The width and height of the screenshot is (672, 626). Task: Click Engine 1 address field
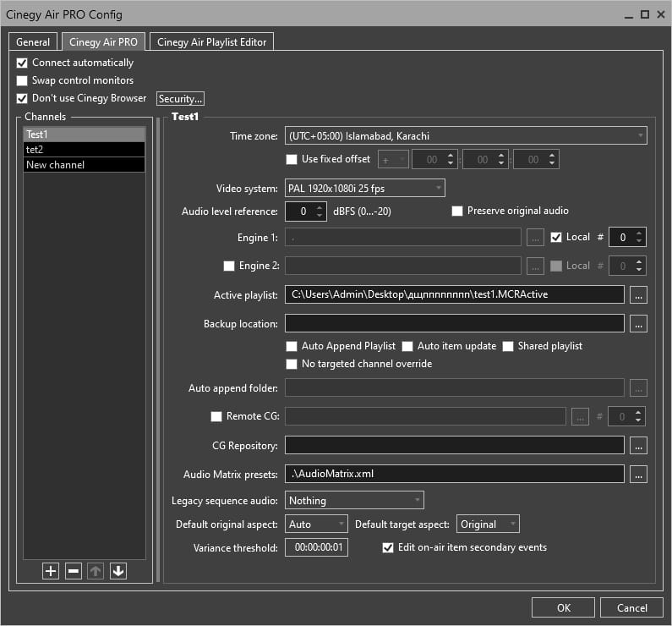click(403, 237)
